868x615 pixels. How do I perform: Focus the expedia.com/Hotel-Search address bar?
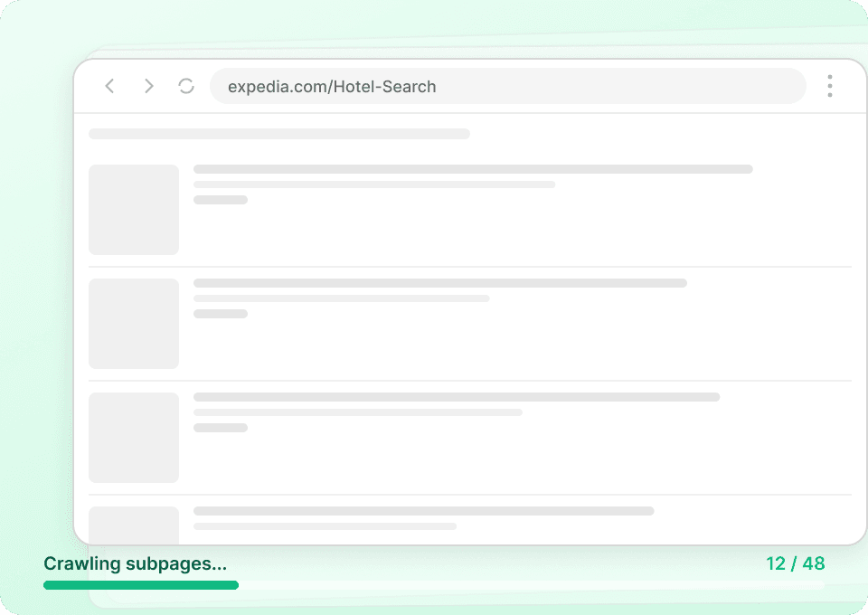506,87
